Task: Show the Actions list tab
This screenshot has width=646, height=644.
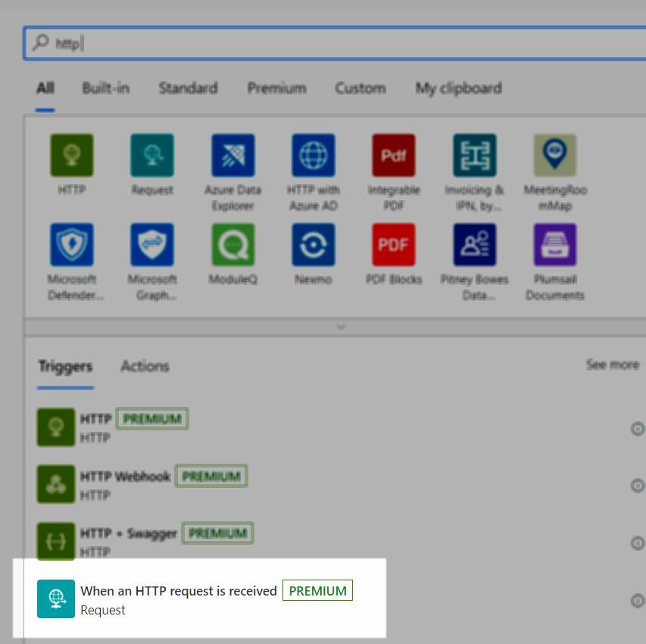Action: click(145, 367)
